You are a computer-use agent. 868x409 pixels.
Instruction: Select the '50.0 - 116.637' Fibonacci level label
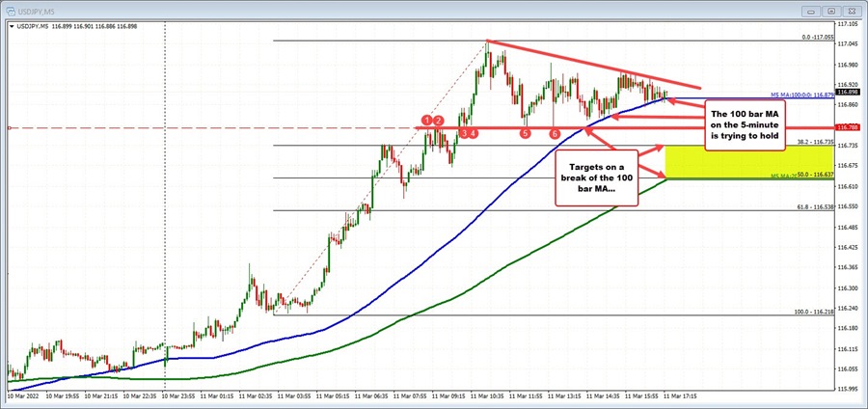coord(815,175)
